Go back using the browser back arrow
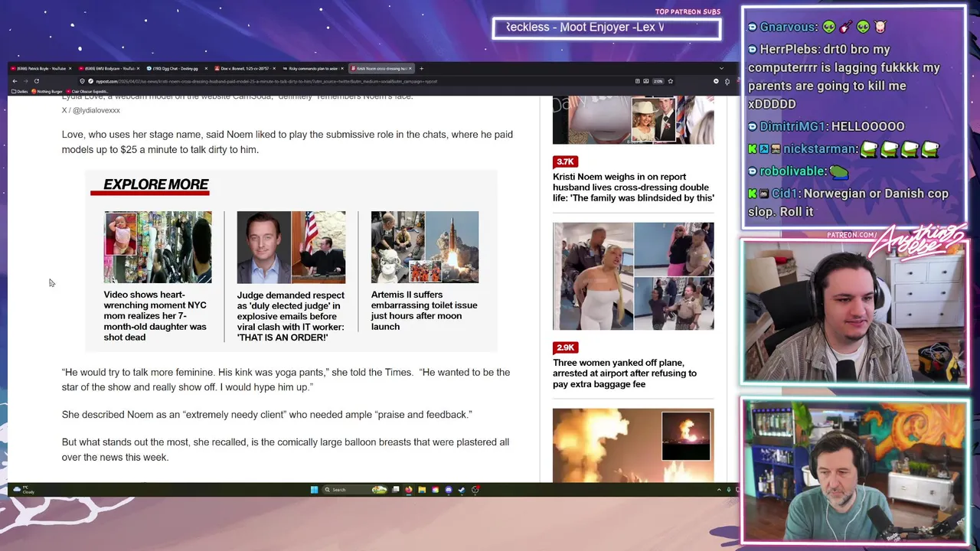Screen dimensions: 980x551 click(x=15, y=81)
